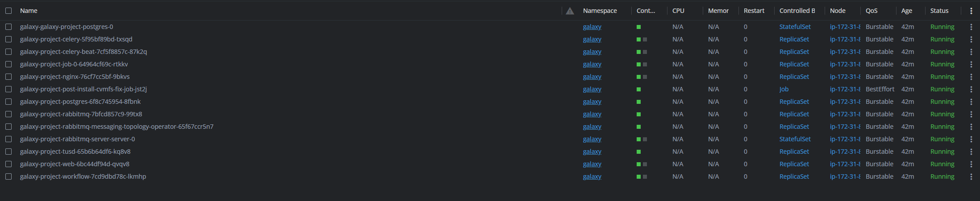Viewport: 980px width, 201px height.
Task: Open actions menu for galaxy-project-workflow pod
Action: tap(971, 176)
